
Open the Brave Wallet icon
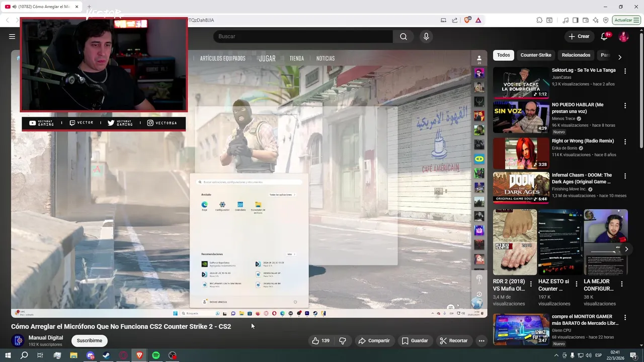(x=586, y=20)
